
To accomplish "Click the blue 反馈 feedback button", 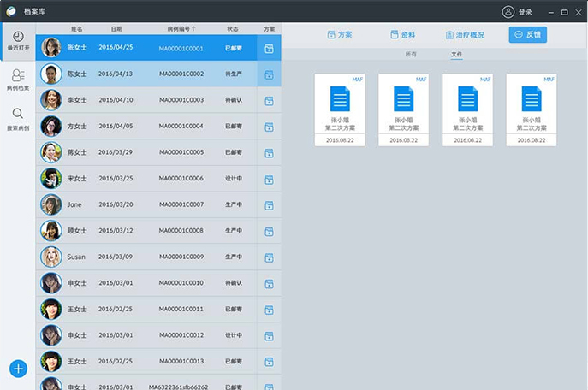I will coord(527,35).
